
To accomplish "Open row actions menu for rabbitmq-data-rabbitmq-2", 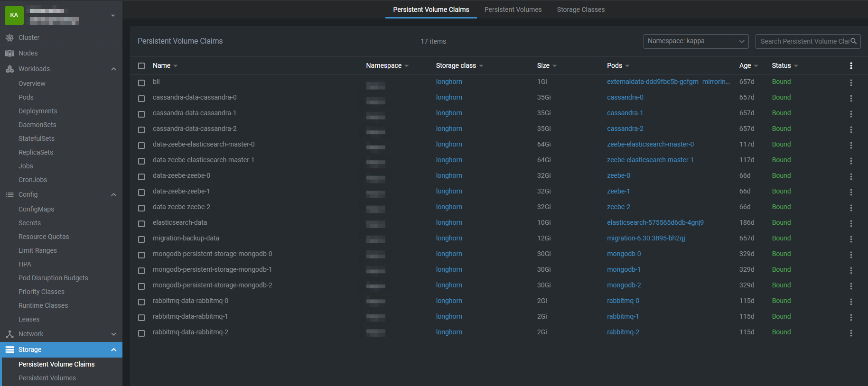I will click(851, 333).
